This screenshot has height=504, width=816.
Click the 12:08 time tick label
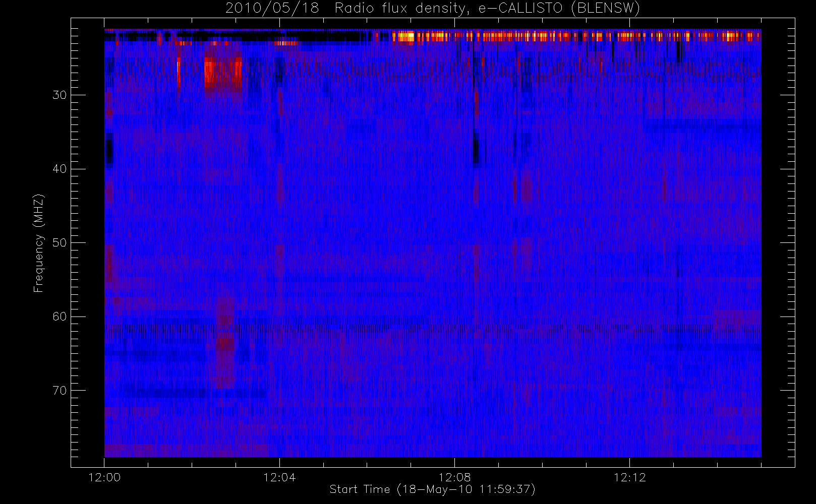454,477
